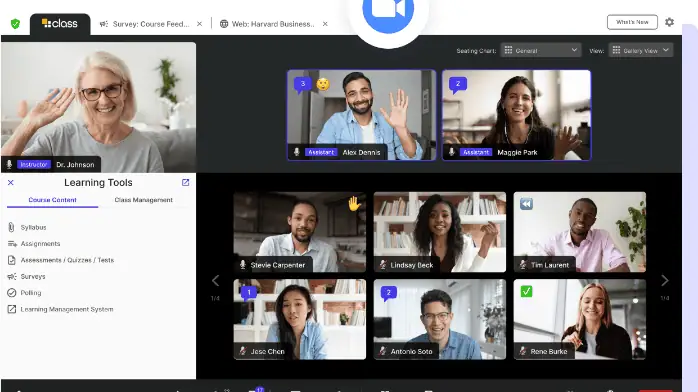This screenshot has height=392, width=698.
Task: Select Tim Laurent's video tile
Action: coord(580,232)
